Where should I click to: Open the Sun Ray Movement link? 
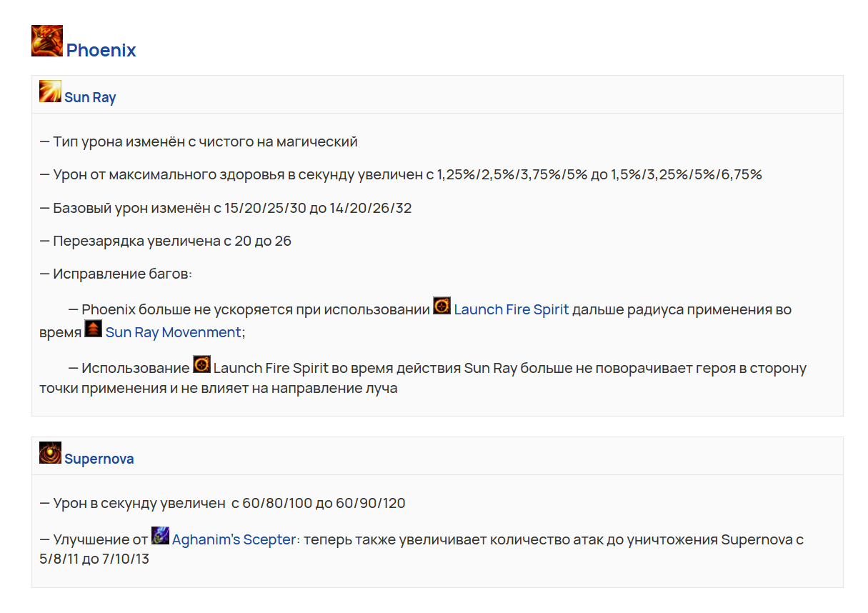click(x=173, y=332)
